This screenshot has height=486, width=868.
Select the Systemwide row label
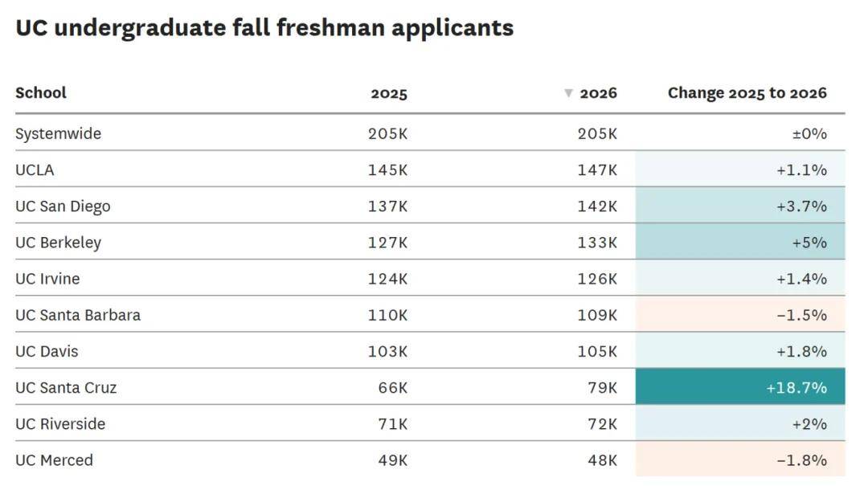pyautogui.click(x=58, y=133)
